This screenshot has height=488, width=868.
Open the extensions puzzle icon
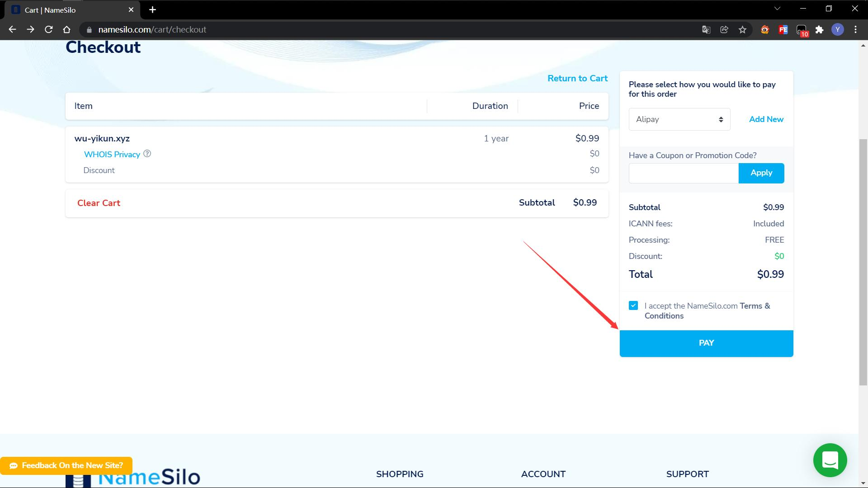tap(819, 30)
